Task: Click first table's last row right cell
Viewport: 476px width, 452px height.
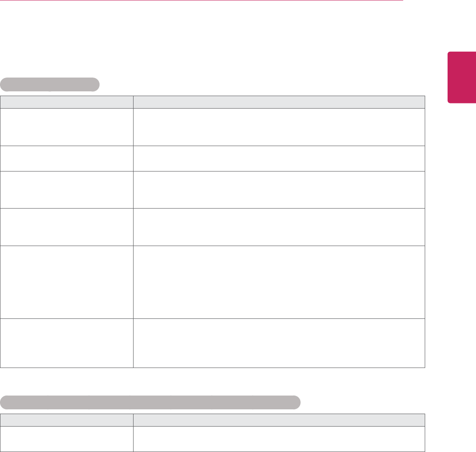Action: point(279,343)
